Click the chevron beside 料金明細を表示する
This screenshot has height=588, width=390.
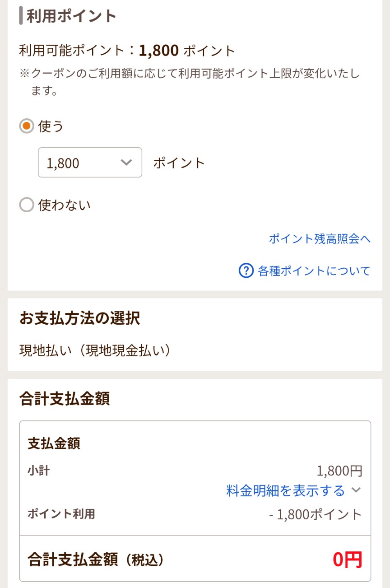[356, 490]
